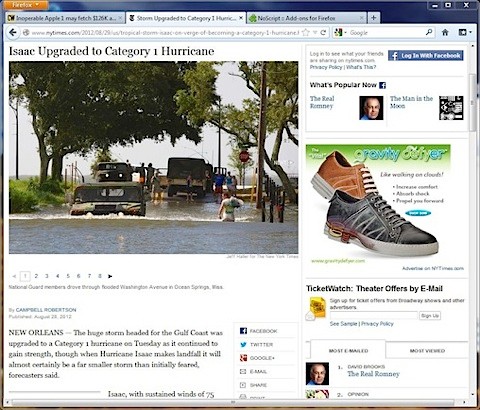This screenshot has width=480, height=410.
Task: Jump to slideshow page 7
Action: tap(89, 276)
